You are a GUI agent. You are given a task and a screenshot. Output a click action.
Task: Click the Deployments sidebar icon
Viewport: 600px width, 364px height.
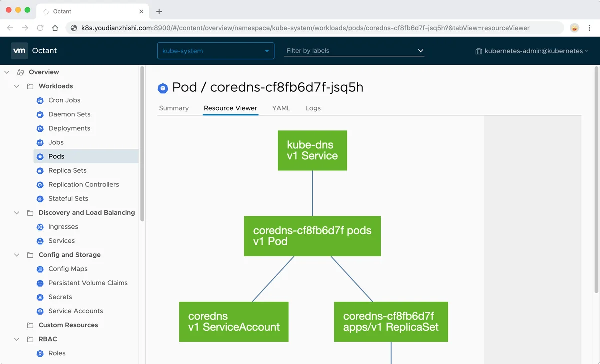click(x=40, y=128)
